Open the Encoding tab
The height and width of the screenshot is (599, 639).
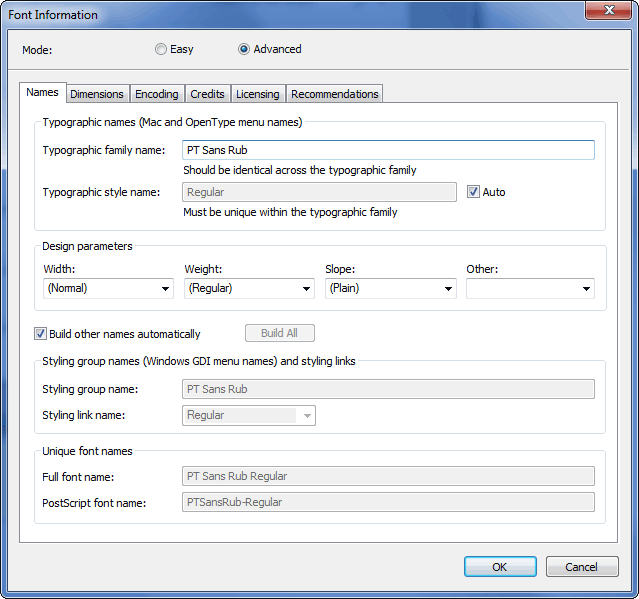[x=157, y=94]
